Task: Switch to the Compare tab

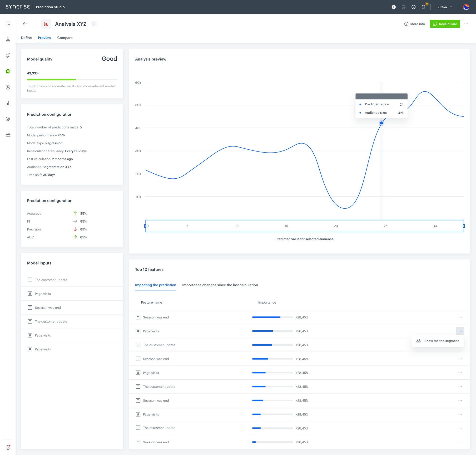Action: pos(65,38)
